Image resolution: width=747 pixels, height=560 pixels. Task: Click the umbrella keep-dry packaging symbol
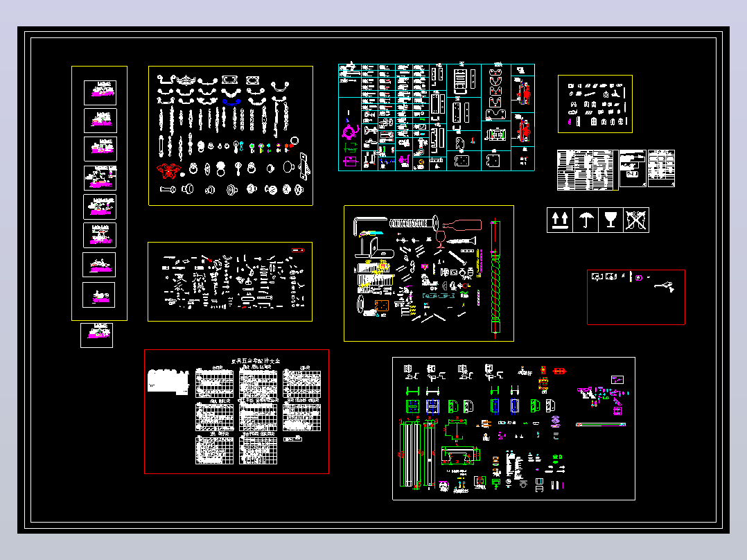pyautogui.click(x=586, y=220)
